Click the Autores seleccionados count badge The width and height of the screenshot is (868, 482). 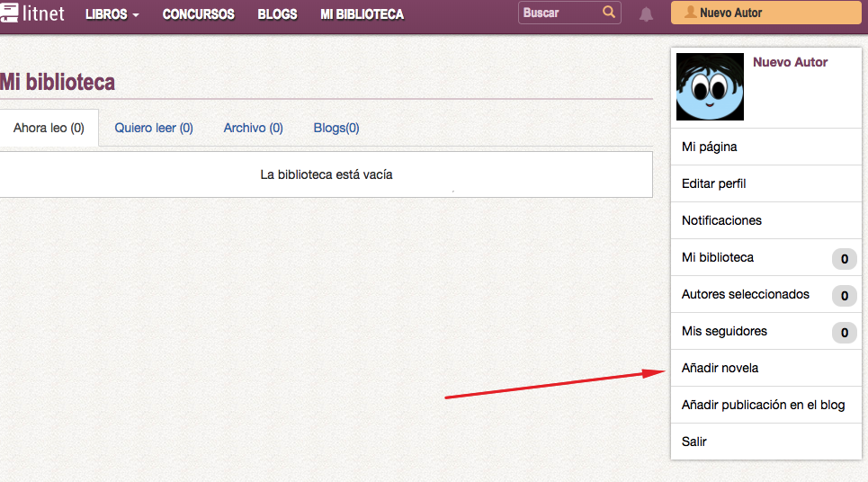point(845,296)
